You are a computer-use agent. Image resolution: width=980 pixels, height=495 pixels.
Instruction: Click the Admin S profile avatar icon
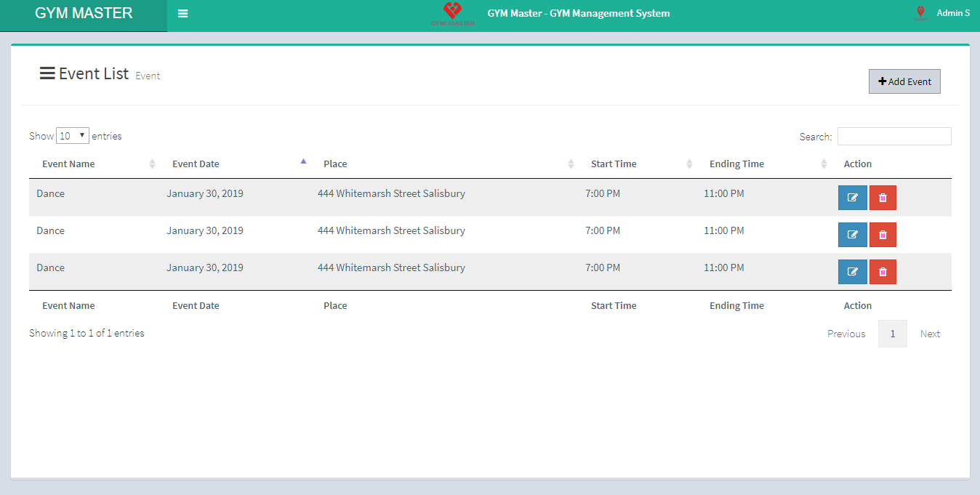[x=920, y=13]
